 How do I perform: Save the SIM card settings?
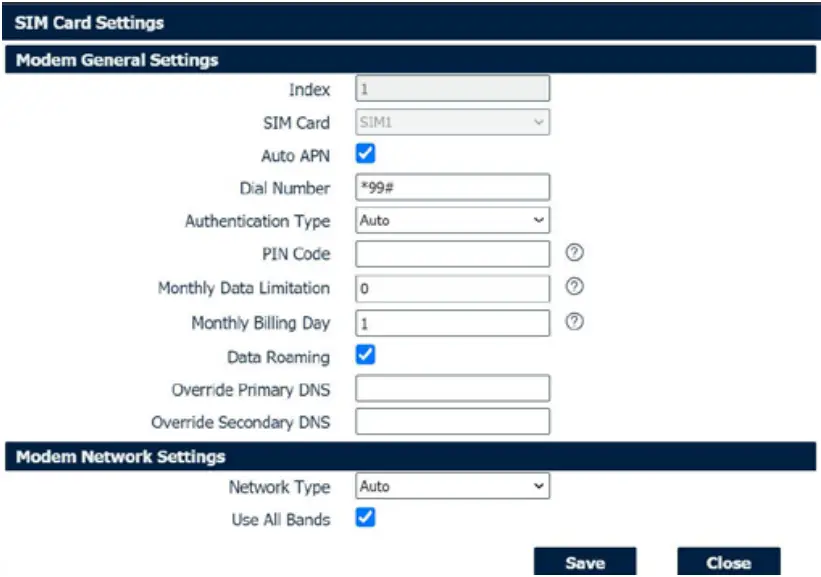586,561
